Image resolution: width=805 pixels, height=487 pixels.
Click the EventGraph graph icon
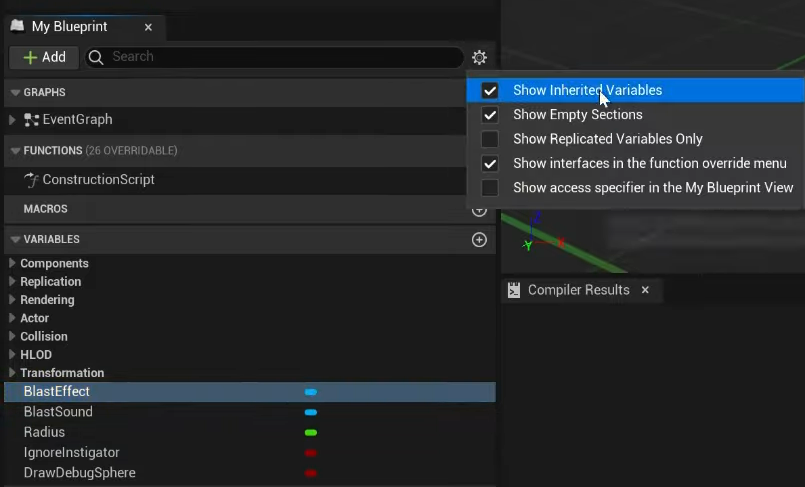point(31,120)
